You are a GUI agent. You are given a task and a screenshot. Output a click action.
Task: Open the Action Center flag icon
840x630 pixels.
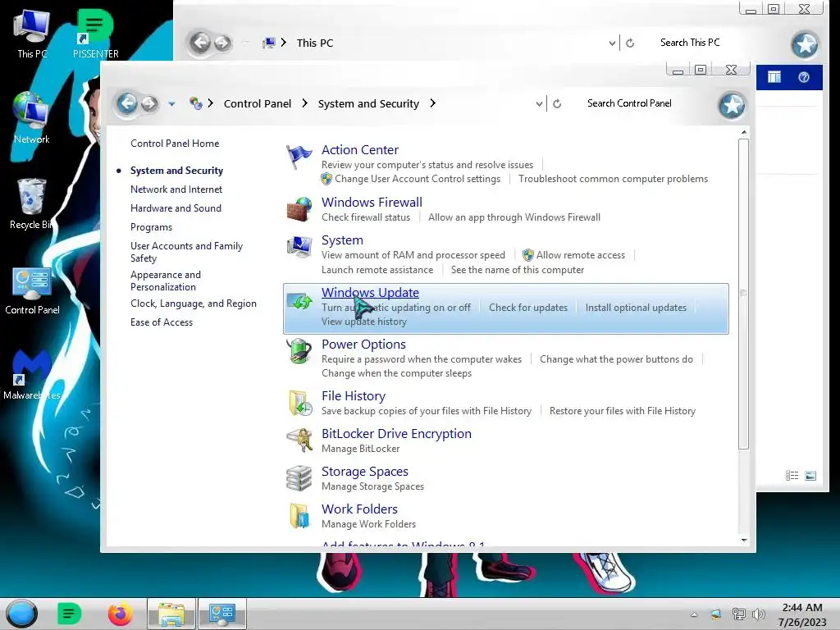point(299,157)
